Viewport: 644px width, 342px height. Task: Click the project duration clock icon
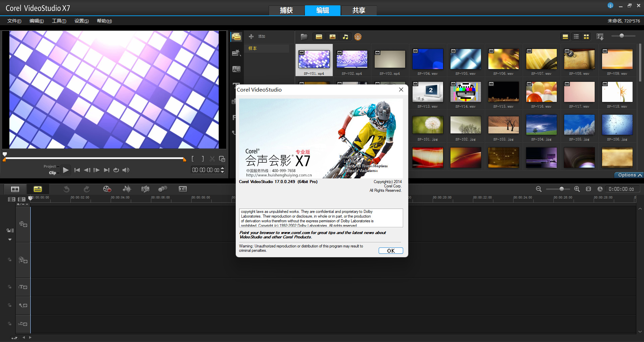coord(600,189)
